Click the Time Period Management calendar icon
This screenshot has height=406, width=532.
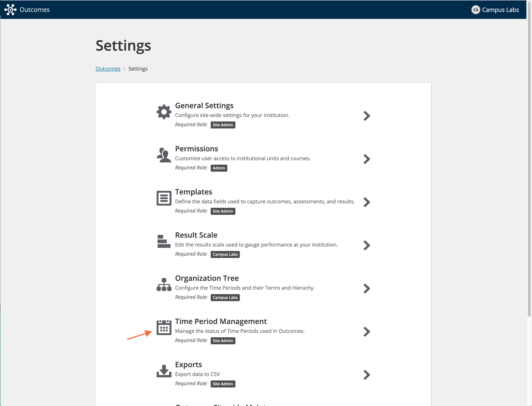click(x=164, y=327)
